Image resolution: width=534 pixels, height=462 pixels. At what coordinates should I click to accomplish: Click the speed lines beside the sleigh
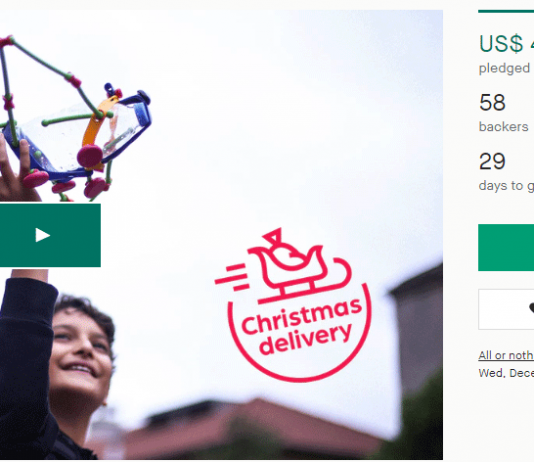point(232,277)
